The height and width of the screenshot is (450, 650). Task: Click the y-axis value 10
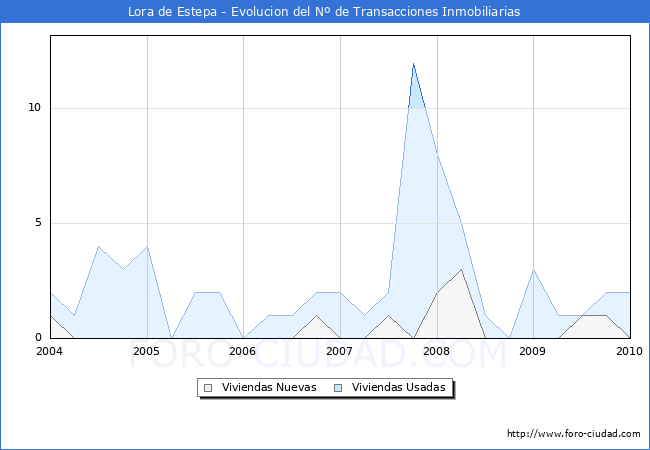point(35,108)
